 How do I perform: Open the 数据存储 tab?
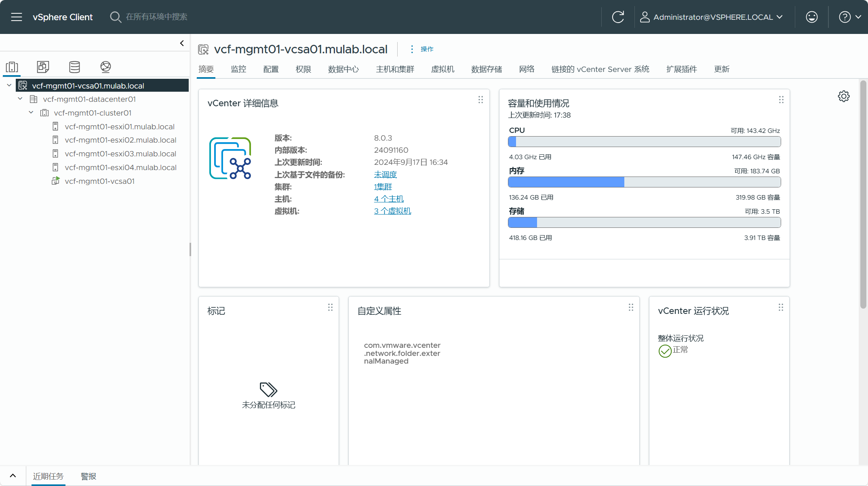(x=486, y=69)
